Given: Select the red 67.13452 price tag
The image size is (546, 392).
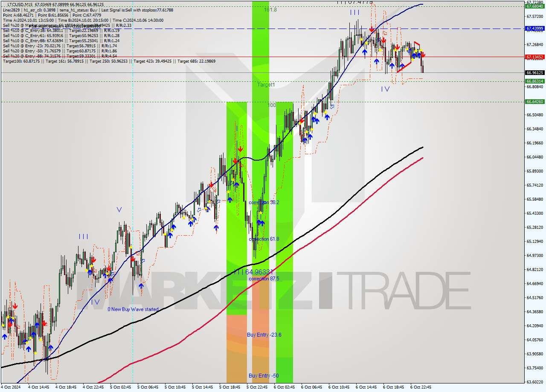Looking at the screenshot, I should [534, 57].
